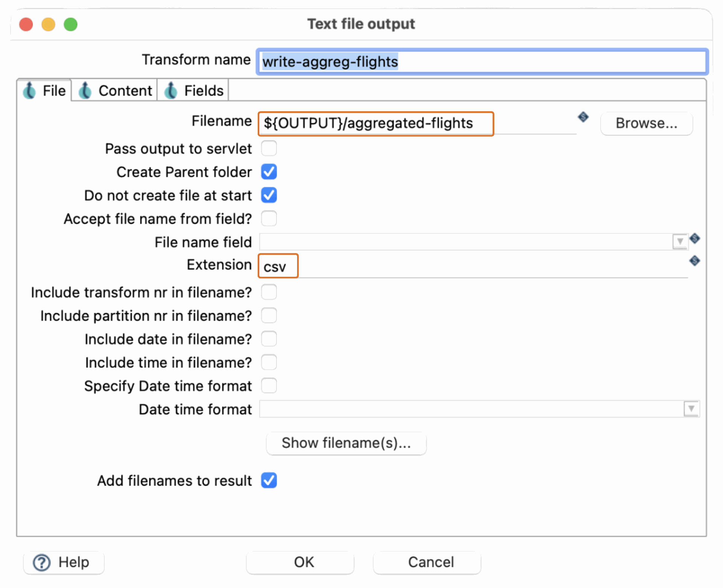The image size is (723, 588).
Task: Enable Include partition nr in filename
Action: click(x=269, y=315)
